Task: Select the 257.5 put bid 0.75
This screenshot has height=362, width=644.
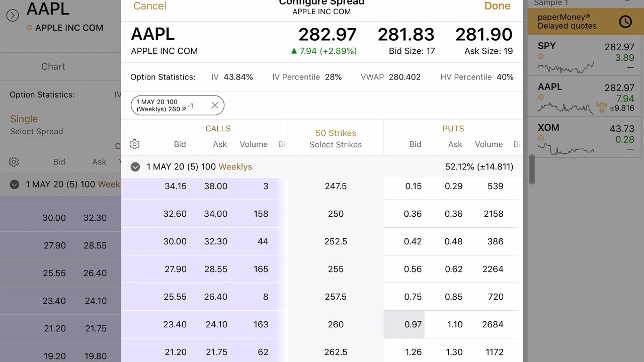Action: (x=413, y=297)
